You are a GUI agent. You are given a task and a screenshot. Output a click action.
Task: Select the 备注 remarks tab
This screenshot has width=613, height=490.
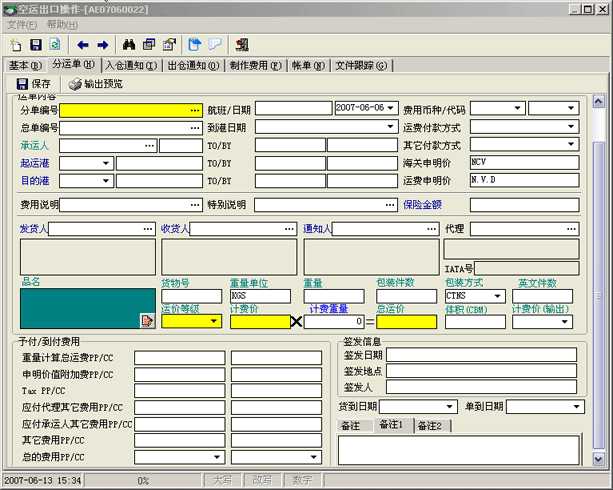[351, 425]
